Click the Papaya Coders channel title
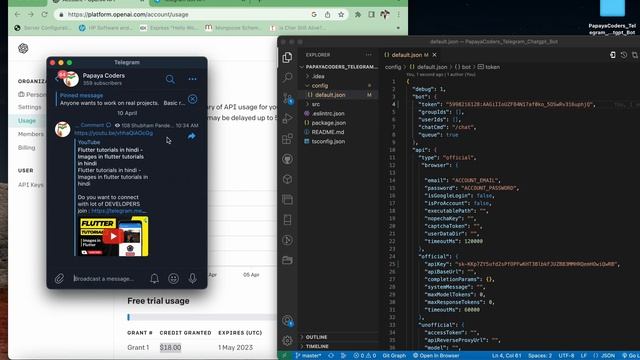The height and width of the screenshot is (360, 640). 104,76
